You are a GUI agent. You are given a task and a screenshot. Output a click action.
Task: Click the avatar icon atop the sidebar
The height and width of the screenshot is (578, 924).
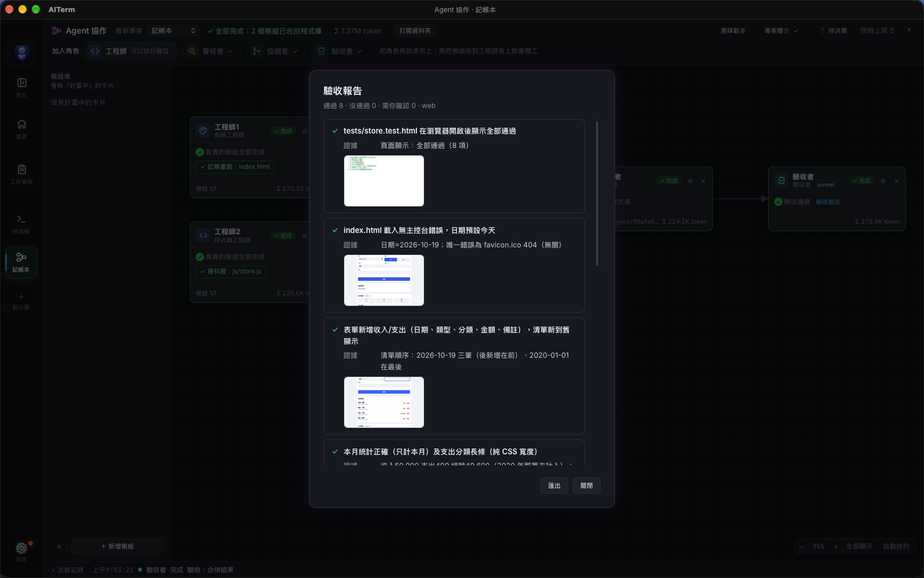pyautogui.click(x=22, y=53)
